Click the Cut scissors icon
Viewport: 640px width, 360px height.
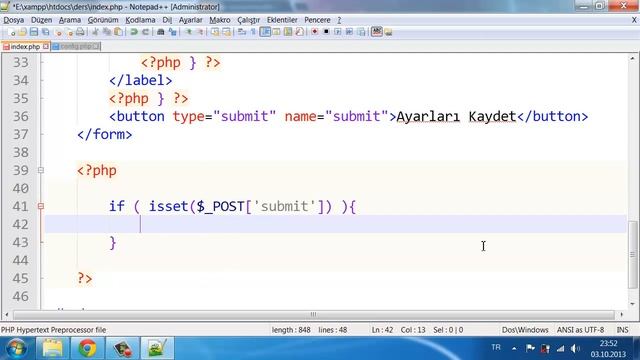coord(95,32)
